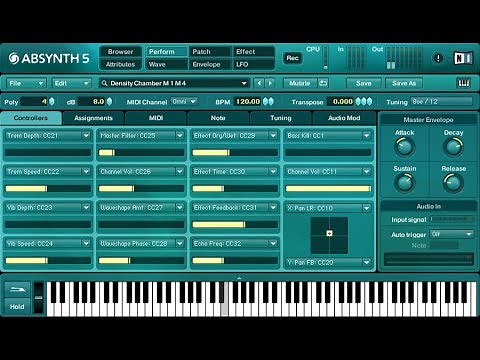Click the dB value stepper gem
The image size is (480, 360).
[109, 102]
